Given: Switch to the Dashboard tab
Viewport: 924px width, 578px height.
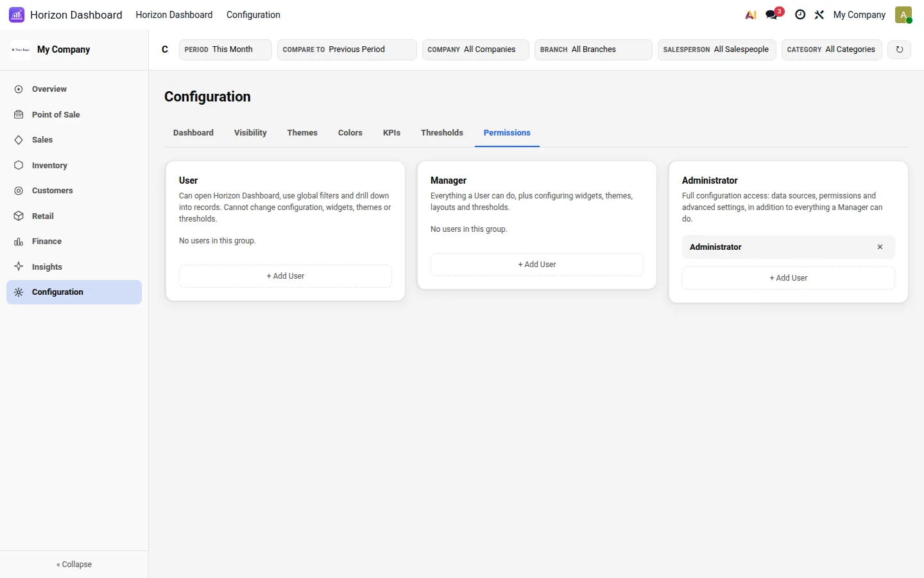Looking at the screenshot, I should tap(193, 133).
